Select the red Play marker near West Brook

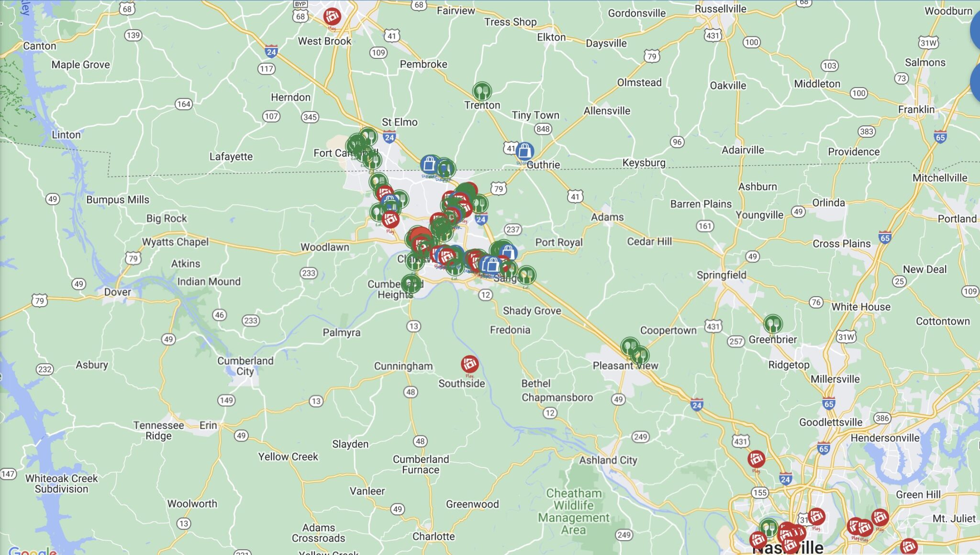[x=332, y=16]
